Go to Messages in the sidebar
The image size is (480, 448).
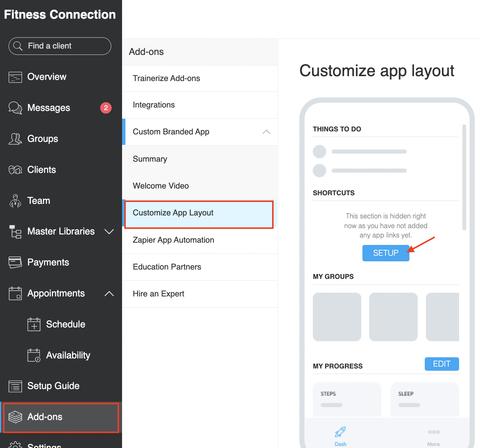(49, 108)
